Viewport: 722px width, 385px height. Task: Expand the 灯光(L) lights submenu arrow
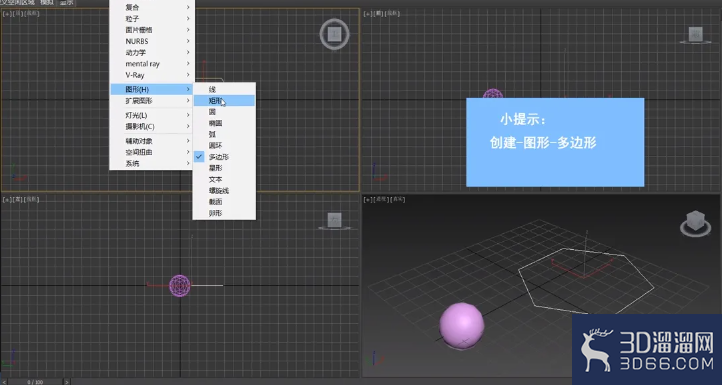click(188, 115)
